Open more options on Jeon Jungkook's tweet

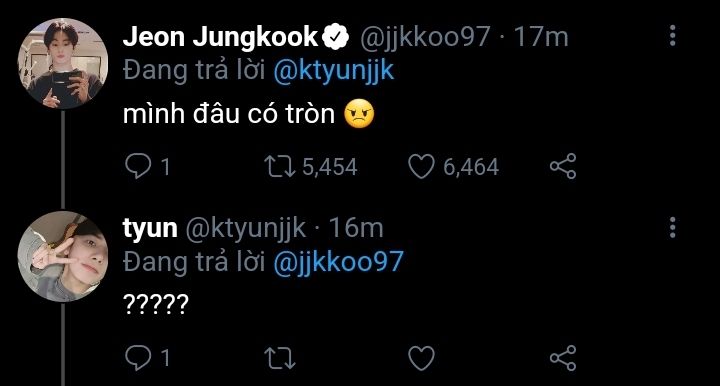[x=672, y=35]
